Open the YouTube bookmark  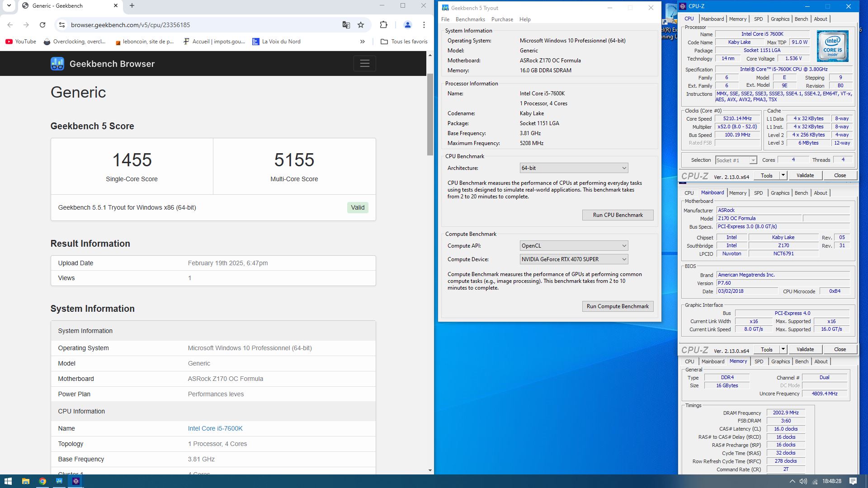[21, 42]
